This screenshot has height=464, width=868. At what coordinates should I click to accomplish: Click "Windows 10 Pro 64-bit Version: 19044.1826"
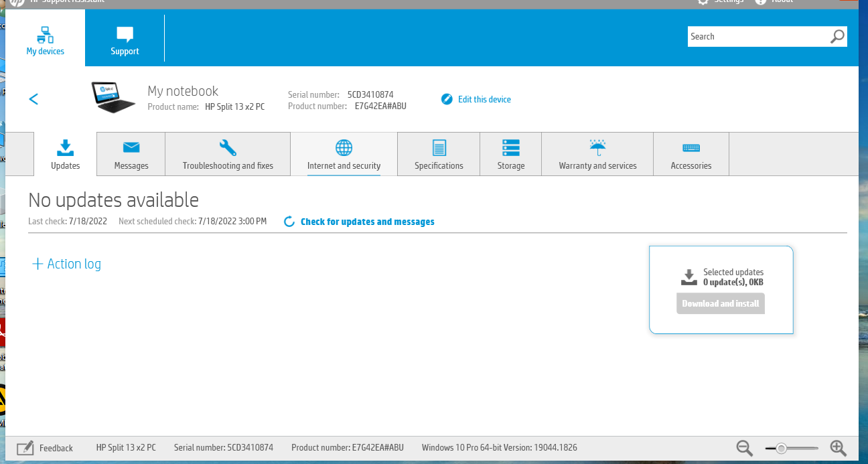tap(500, 448)
